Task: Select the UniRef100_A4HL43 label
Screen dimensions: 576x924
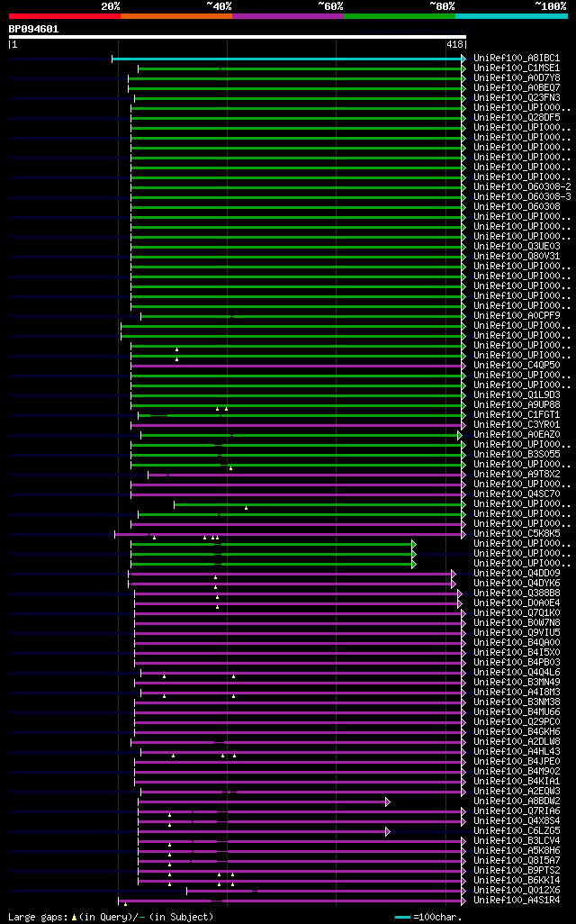Action: pyautogui.click(x=517, y=751)
